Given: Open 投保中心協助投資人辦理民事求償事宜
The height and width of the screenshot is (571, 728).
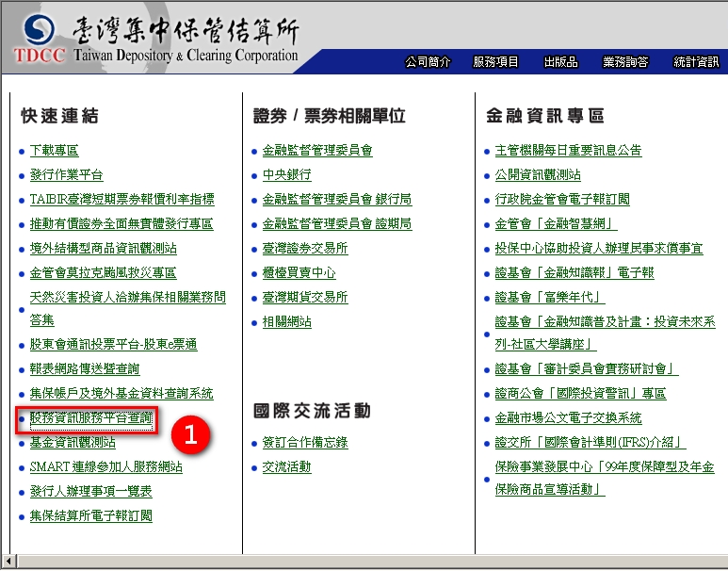Looking at the screenshot, I should pos(599,249).
